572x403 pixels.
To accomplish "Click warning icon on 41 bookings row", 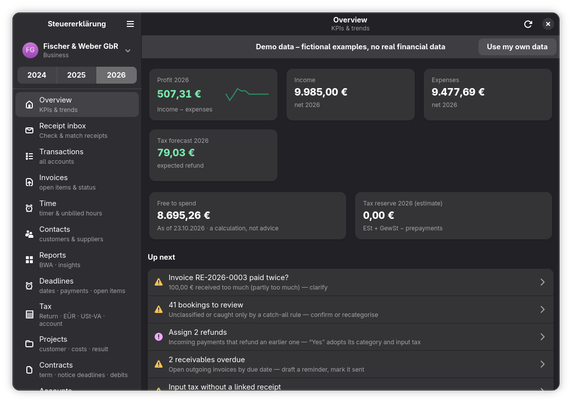I will (x=159, y=309).
